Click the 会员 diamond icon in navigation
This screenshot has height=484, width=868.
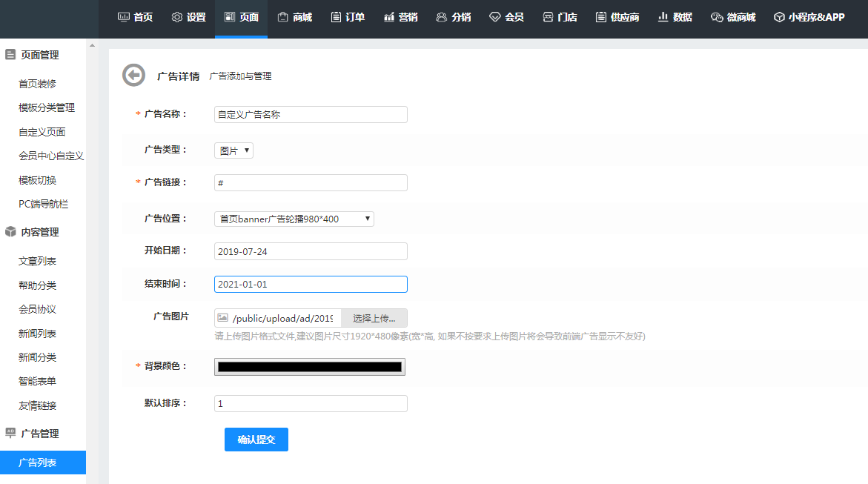494,17
